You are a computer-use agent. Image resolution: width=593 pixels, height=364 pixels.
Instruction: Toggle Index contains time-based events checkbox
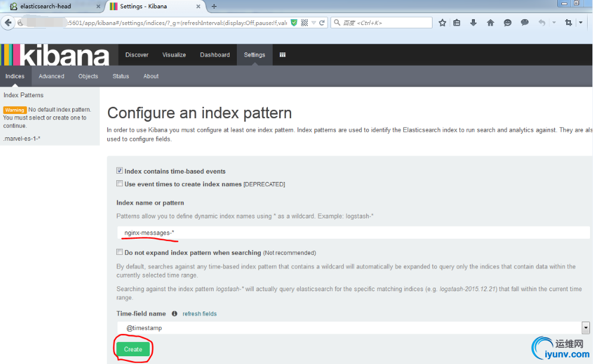(119, 171)
